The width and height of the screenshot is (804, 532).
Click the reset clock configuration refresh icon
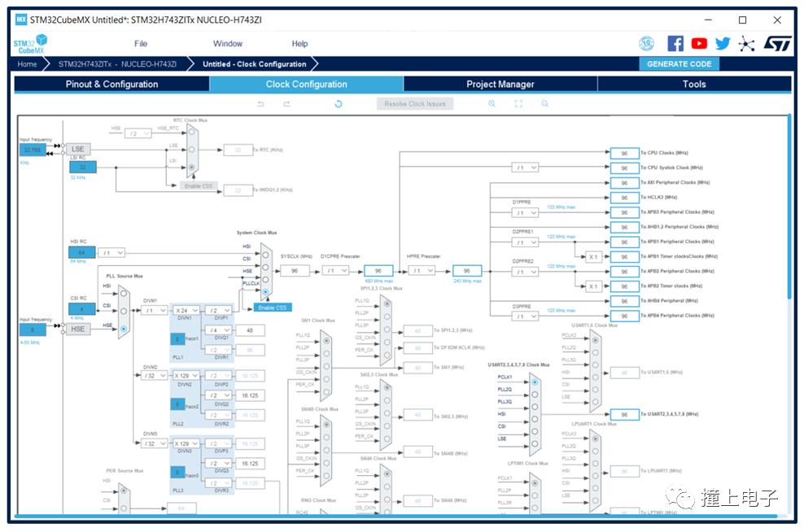click(x=339, y=103)
